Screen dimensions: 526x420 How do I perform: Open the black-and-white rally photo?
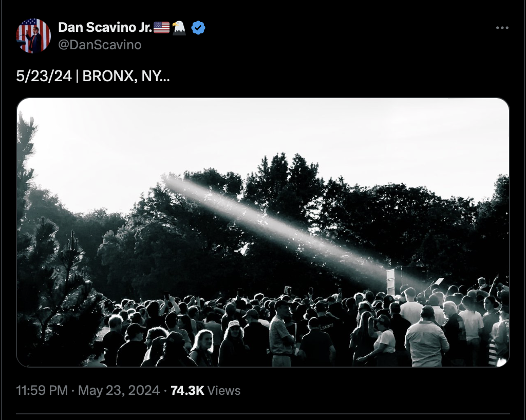(263, 232)
